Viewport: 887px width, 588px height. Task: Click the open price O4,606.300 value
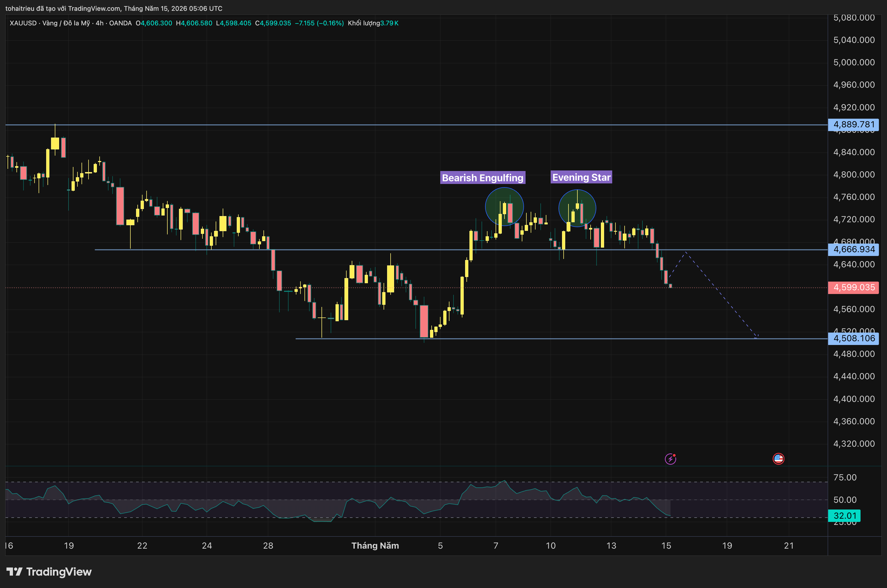point(154,23)
